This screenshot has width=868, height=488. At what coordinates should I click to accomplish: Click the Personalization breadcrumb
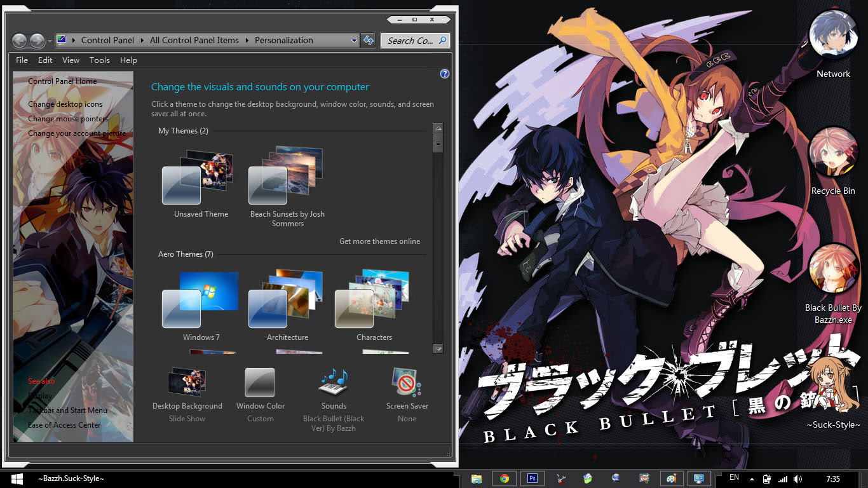pyautogui.click(x=284, y=40)
